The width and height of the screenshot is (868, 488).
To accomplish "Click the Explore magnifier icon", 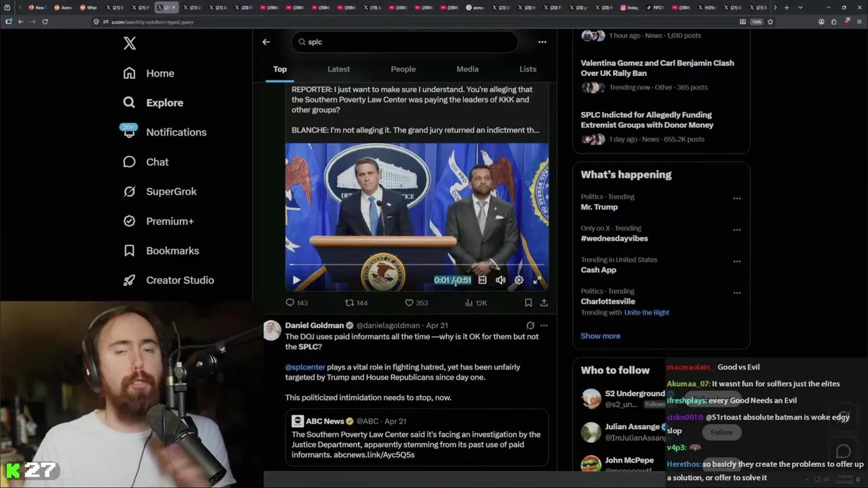I will tap(130, 102).
